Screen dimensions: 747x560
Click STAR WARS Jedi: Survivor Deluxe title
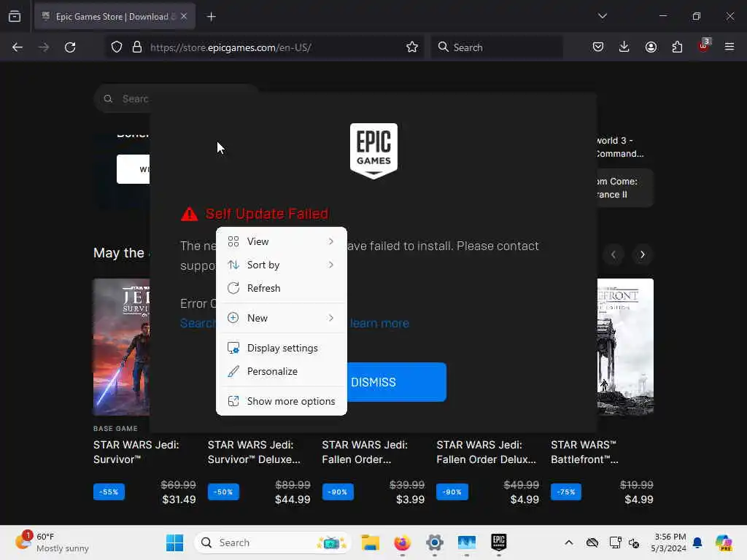254,452
